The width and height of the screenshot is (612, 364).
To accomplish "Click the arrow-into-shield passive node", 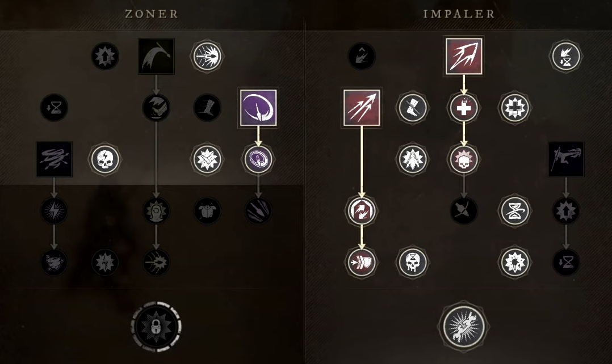I will pyautogui.click(x=362, y=262).
